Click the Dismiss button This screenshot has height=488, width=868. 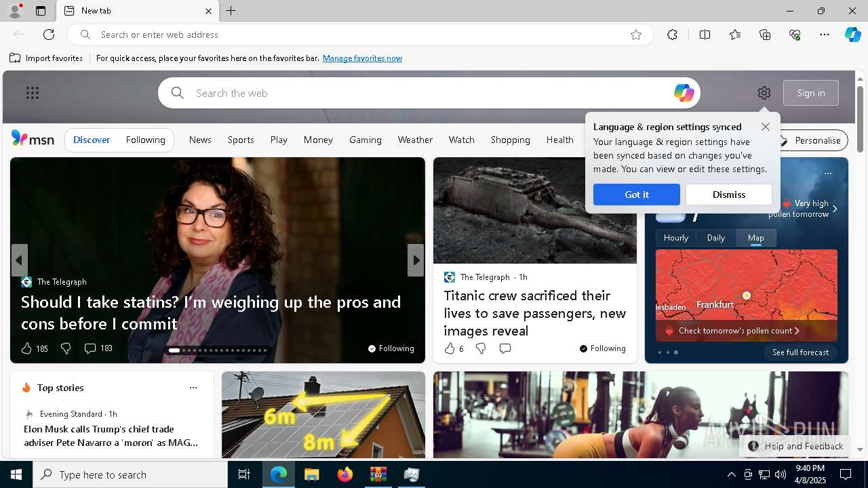coord(729,195)
